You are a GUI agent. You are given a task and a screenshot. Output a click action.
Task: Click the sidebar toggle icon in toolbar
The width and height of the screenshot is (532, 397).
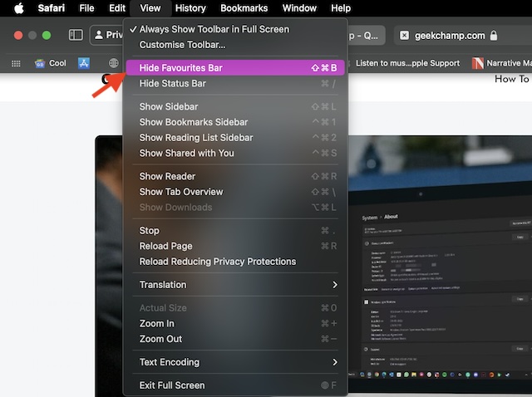76,36
